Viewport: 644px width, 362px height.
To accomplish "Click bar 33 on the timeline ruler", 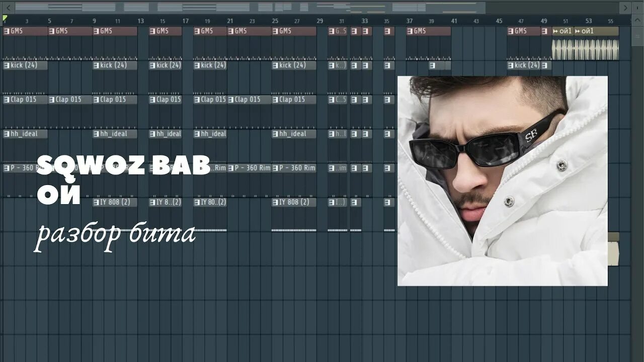I will [365, 21].
